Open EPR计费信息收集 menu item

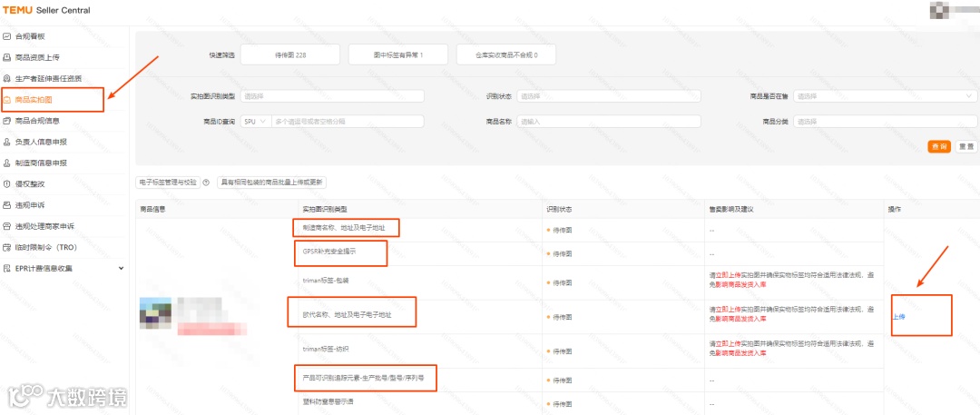(44, 269)
